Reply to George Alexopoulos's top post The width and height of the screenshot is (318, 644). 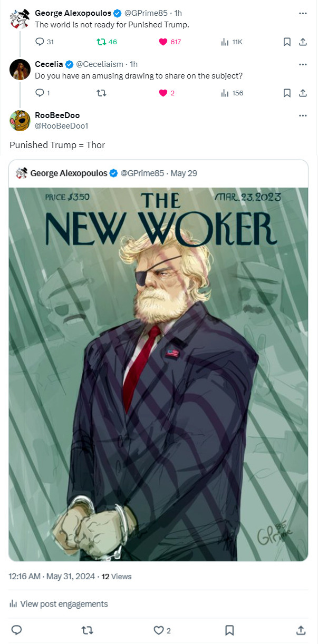coord(40,42)
